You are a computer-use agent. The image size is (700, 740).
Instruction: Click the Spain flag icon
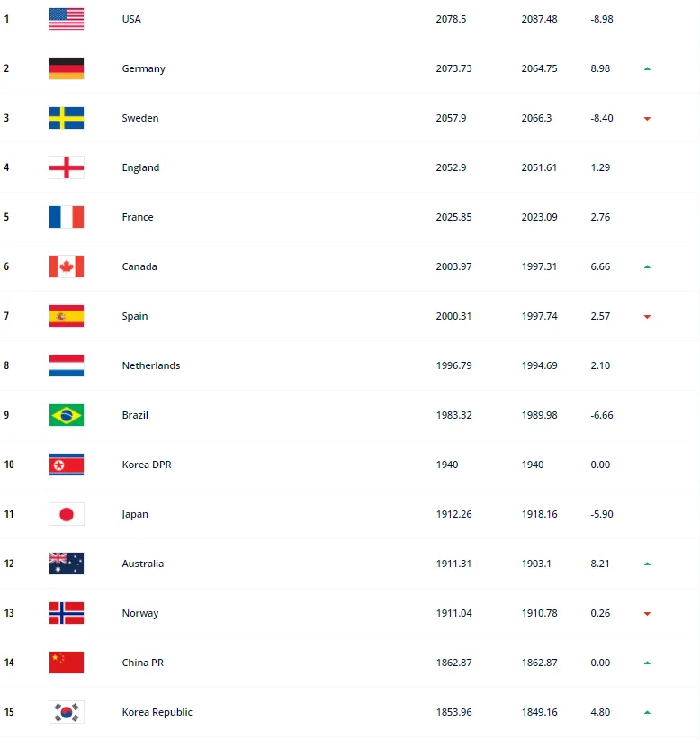[x=66, y=316]
